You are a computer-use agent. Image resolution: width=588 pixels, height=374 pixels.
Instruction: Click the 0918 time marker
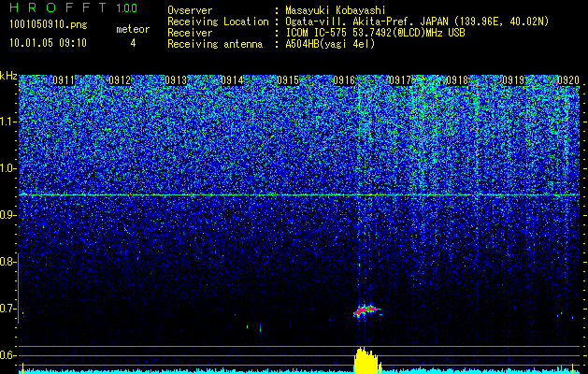click(x=457, y=80)
